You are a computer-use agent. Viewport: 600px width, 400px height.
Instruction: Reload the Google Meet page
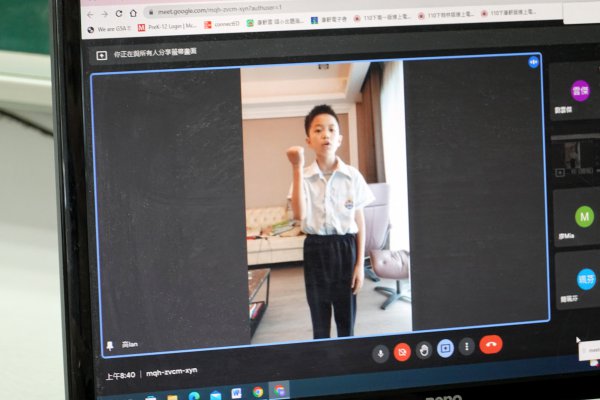tap(119, 13)
